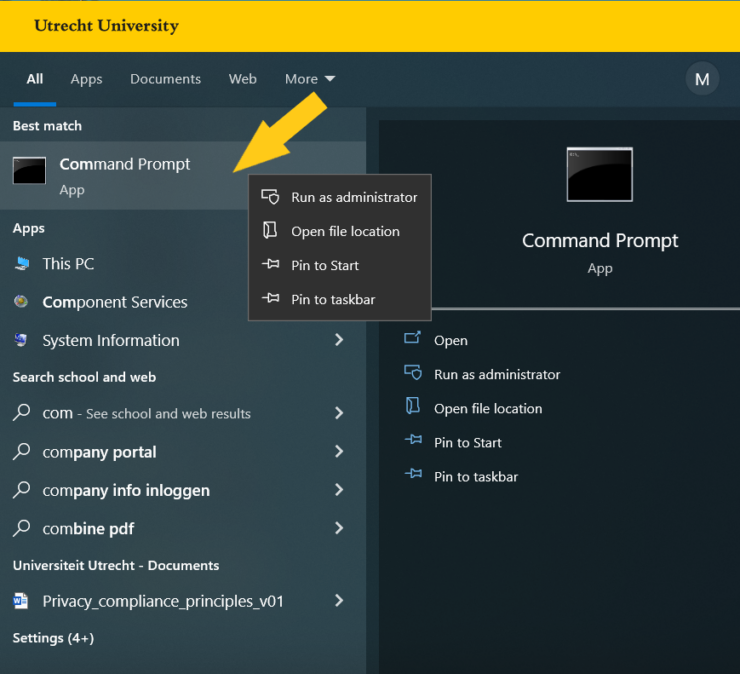Click large Command Prompt preview thumbnail
Screen dimensions: 740x674
599,175
